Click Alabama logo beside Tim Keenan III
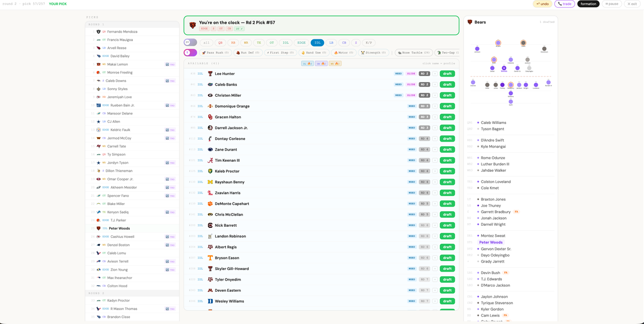The width and height of the screenshot is (644, 324). click(x=210, y=160)
